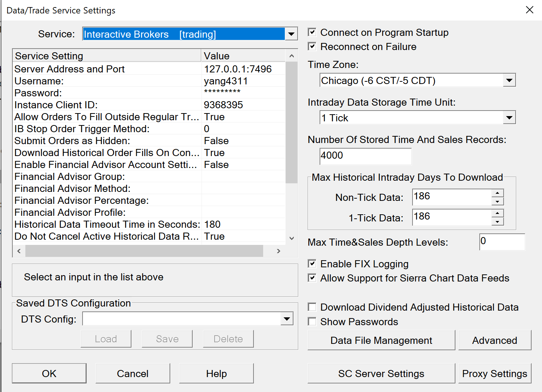
Task: Open Intraday Data Storage Time Unit dropdown
Action: coord(509,118)
